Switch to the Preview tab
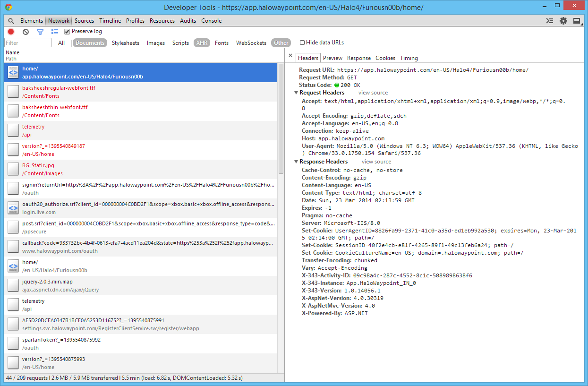This screenshot has width=588, height=386. pos(332,58)
